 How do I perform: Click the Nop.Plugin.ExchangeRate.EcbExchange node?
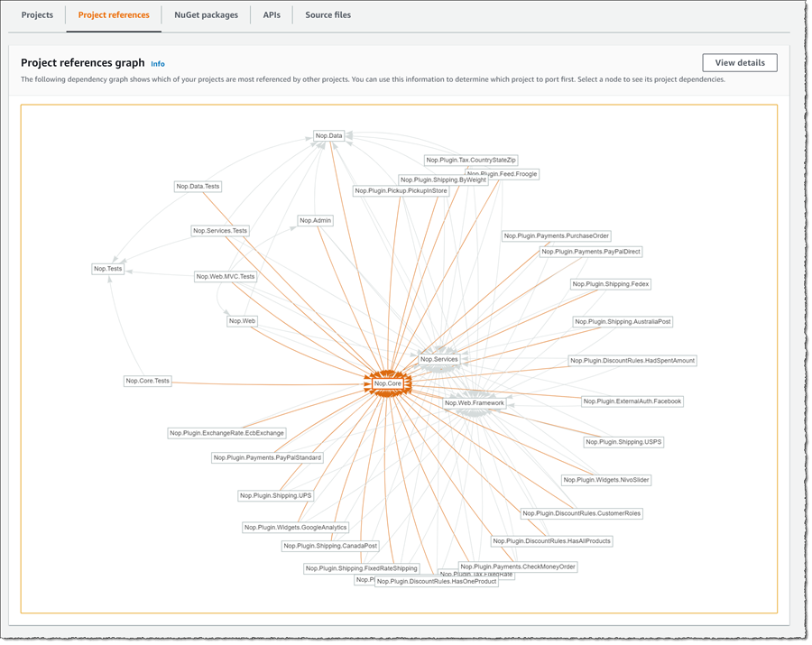pyautogui.click(x=226, y=432)
